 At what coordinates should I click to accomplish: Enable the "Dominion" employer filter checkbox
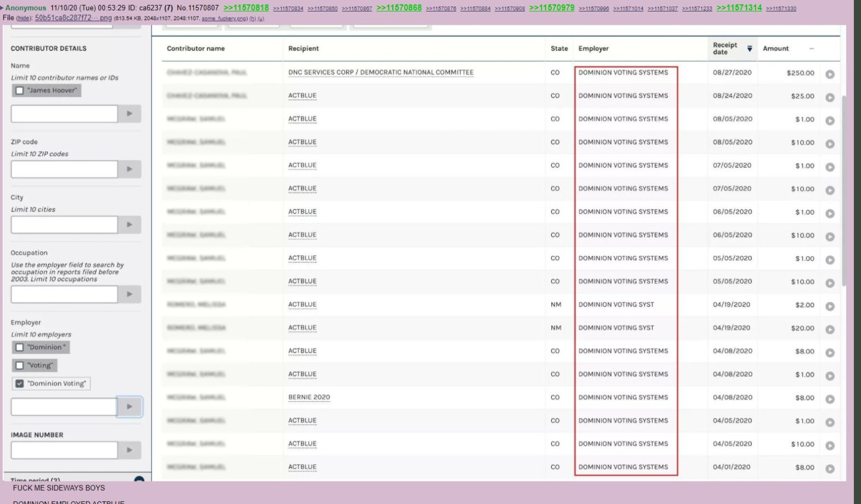[20, 348]
